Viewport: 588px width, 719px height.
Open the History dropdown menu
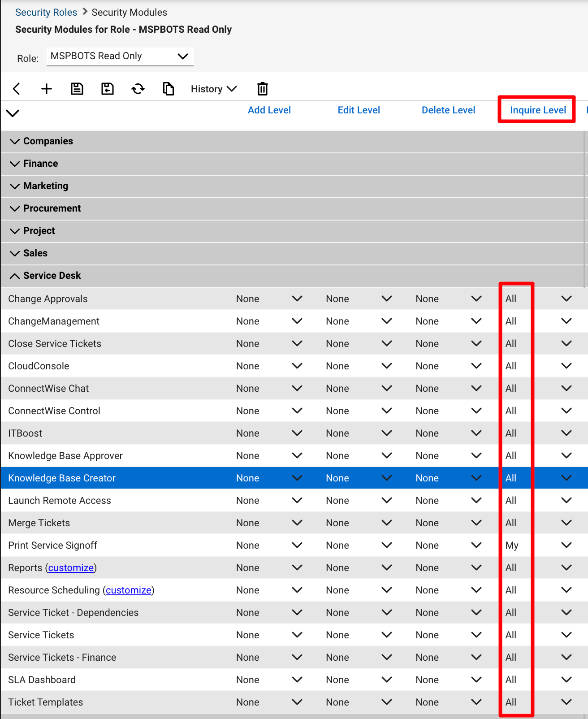(213, 89)
